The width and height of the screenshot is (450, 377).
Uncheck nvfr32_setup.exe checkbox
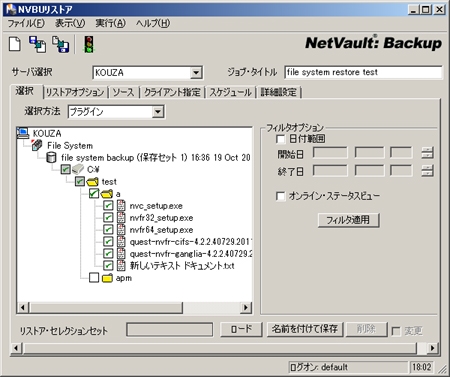[x=108, y=218]
